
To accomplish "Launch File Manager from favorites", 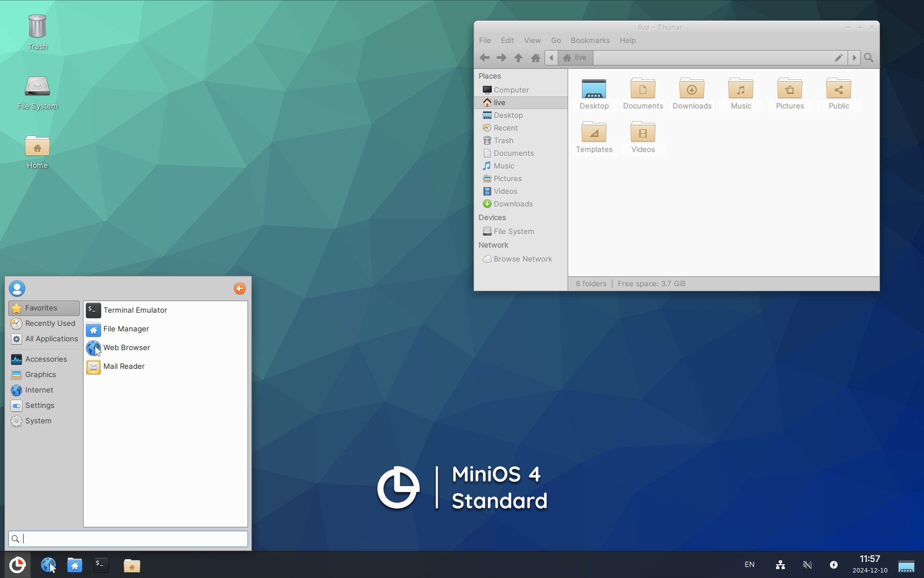I will [166, 329].
